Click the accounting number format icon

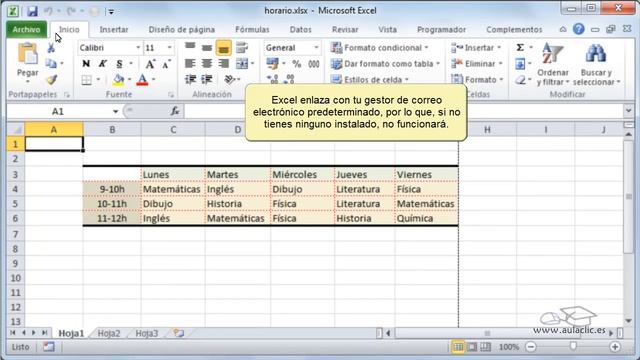pos(272,64)
